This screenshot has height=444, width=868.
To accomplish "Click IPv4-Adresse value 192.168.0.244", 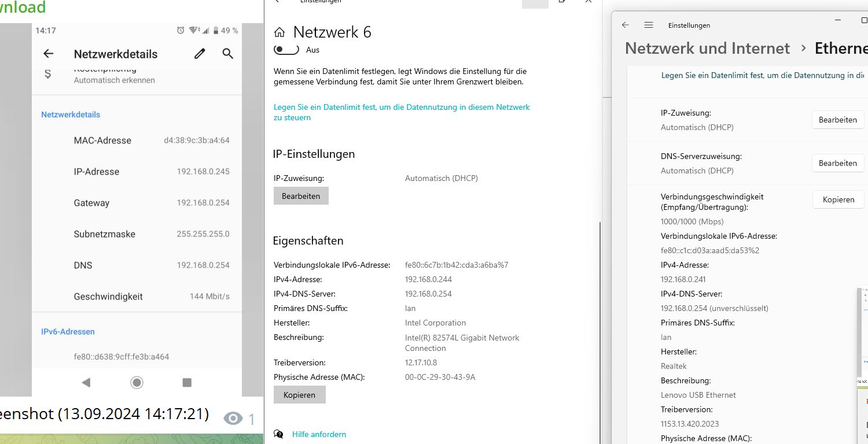I will point(428,279).
